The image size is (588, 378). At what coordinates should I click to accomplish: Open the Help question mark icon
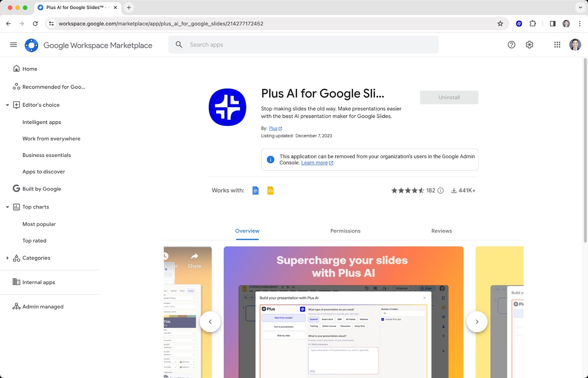point(512,44)
